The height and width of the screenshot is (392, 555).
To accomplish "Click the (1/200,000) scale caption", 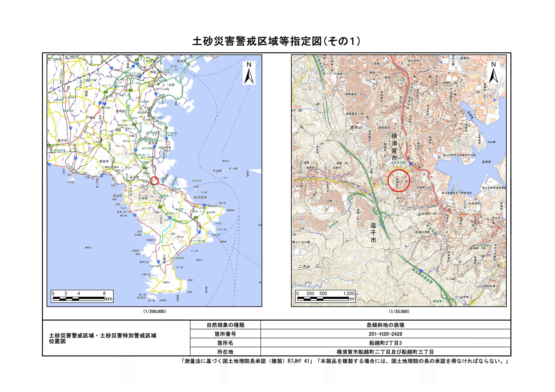I will (154, 312).
